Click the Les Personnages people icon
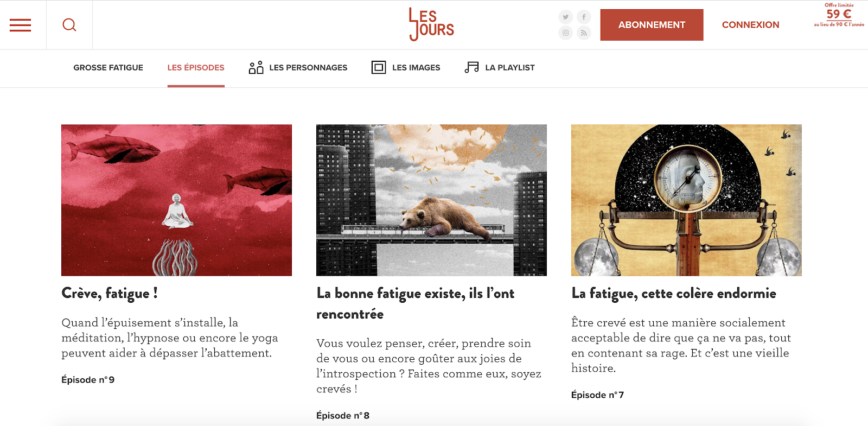 (256, 67)
